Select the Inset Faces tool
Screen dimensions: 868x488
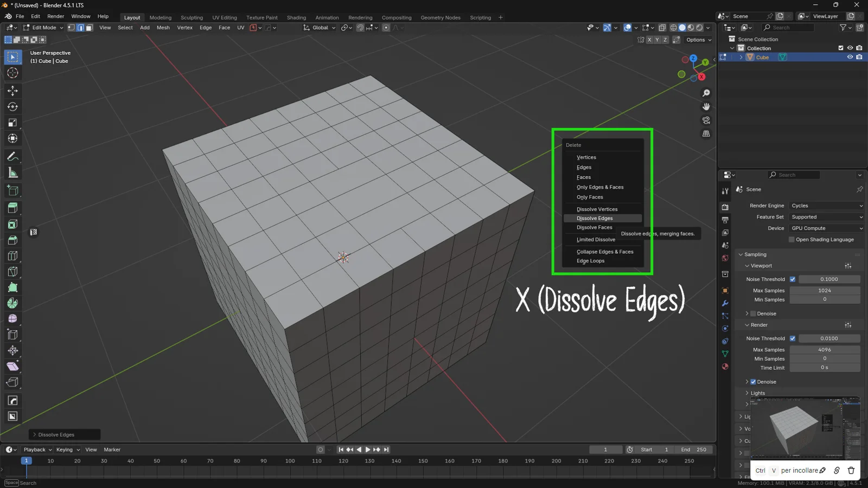[x=12, y=224]
